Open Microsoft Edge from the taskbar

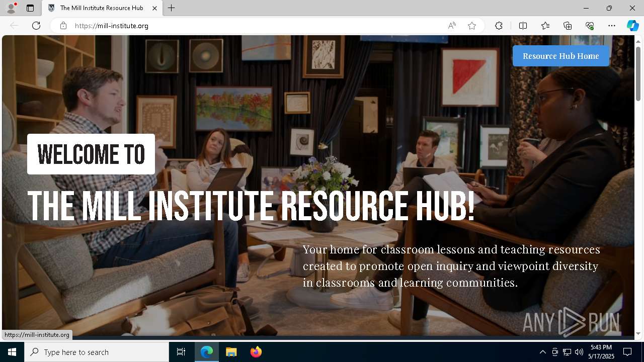click(x=207, y=352)
